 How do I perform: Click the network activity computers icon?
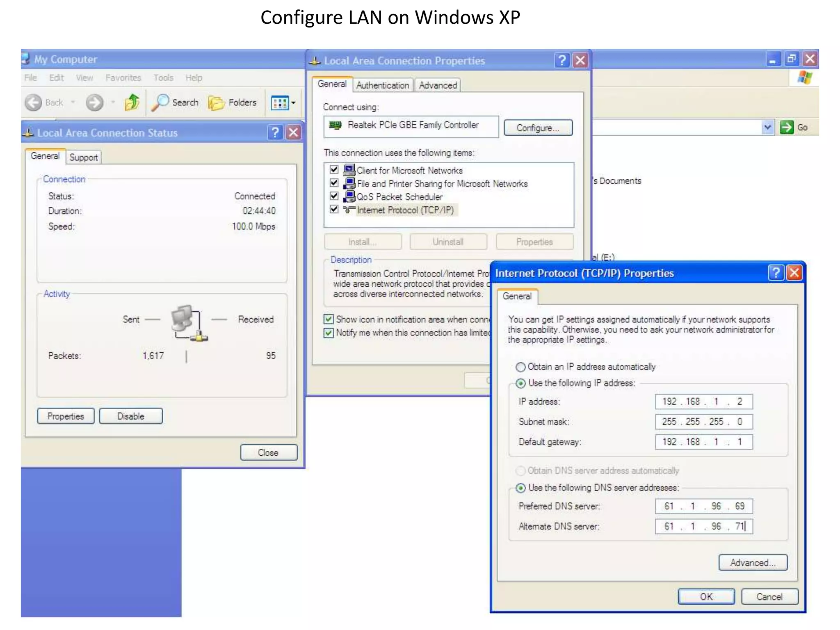tap(189, 323)
